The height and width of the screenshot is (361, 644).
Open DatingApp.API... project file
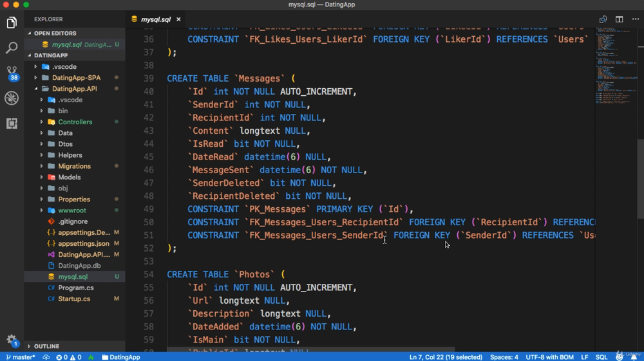tap(84, 255)
